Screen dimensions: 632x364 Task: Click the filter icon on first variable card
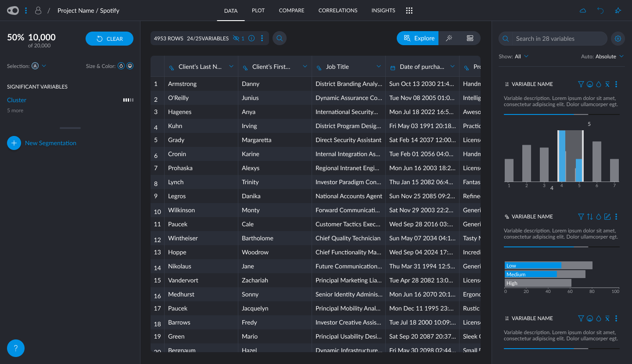point(581,84)
